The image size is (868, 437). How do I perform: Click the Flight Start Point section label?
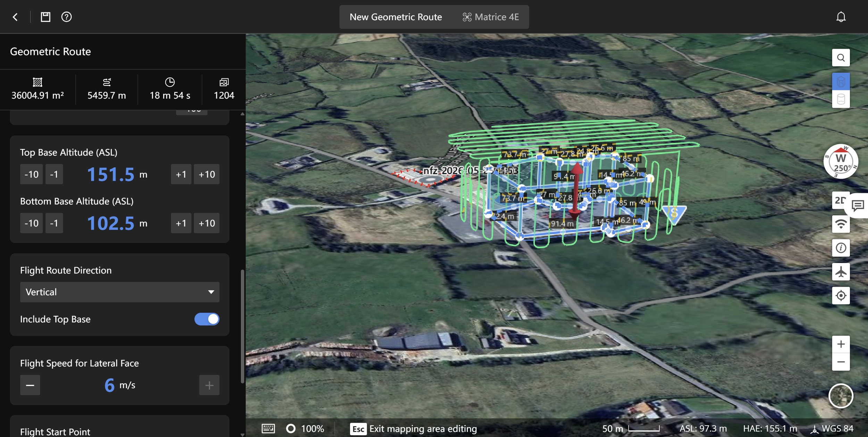pyautogui.click(x=55, y=431)
